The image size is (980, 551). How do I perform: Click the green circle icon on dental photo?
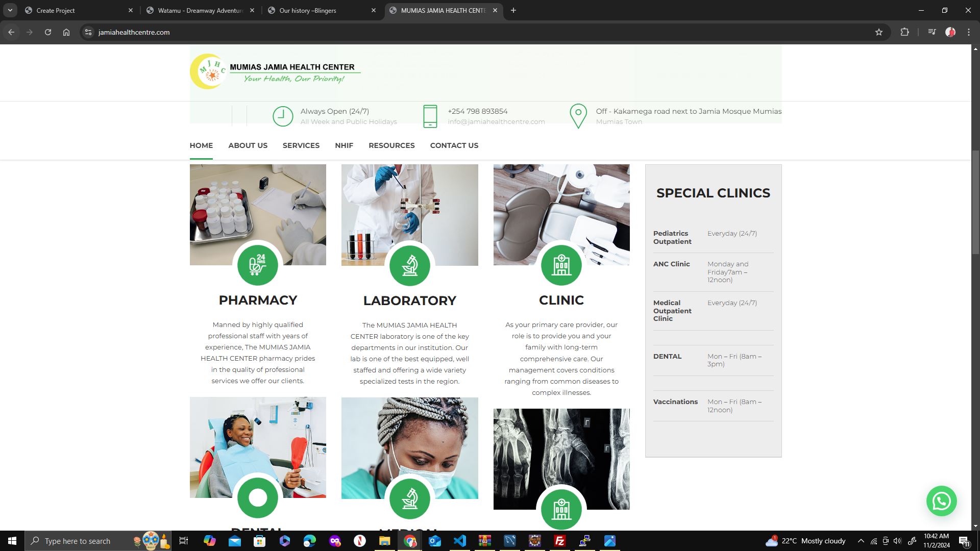(x=258, y=498)
